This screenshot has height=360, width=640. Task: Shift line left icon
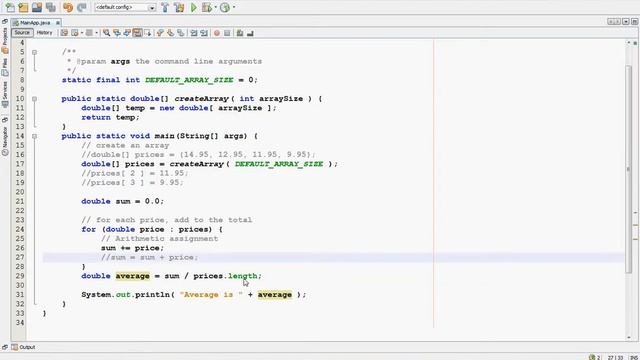pyautogui.click(x=193, y=33)
